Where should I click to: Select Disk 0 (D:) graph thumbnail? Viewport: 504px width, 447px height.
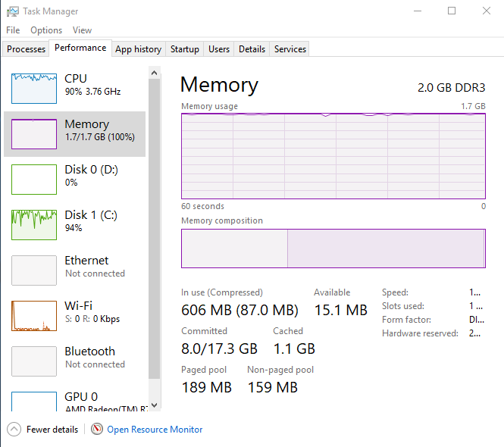point(34,180)
